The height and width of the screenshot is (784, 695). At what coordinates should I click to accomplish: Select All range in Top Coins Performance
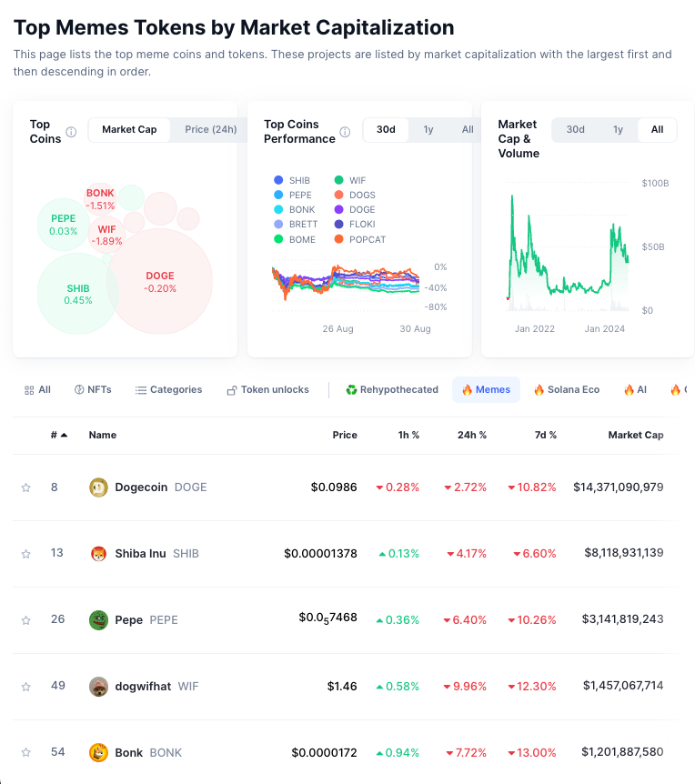coord(468,130)
